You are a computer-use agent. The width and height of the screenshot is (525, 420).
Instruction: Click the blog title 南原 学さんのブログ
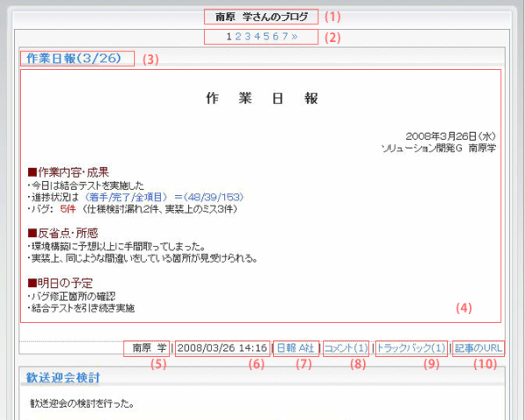coord(261,17)
